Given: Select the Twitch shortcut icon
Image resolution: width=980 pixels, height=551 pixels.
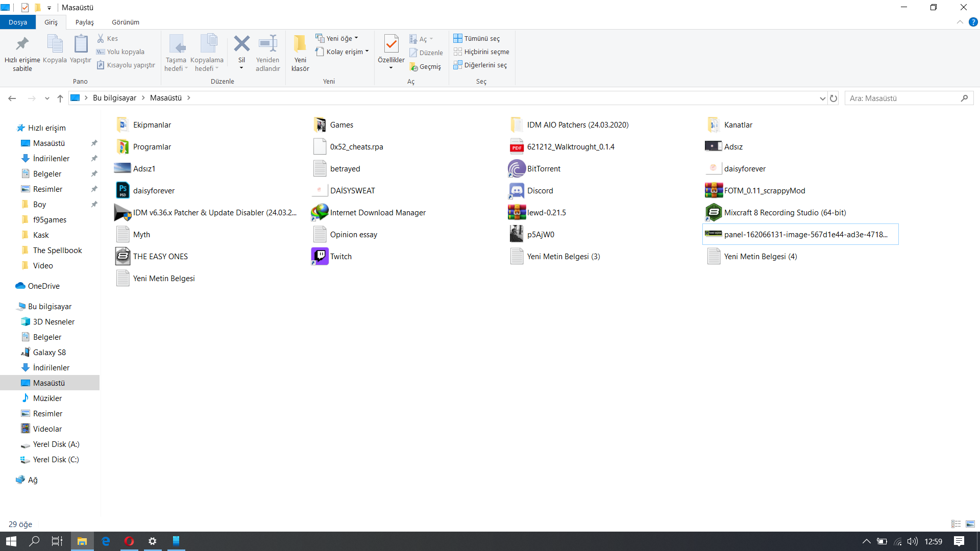Looking at the screenshot, I should [x=320, y=256].
